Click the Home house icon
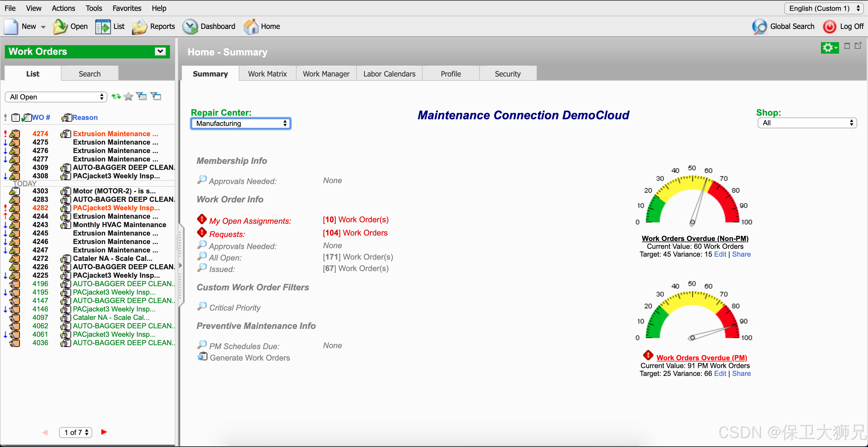The height and width of the screenshot is (447, 868). point(251,26)
